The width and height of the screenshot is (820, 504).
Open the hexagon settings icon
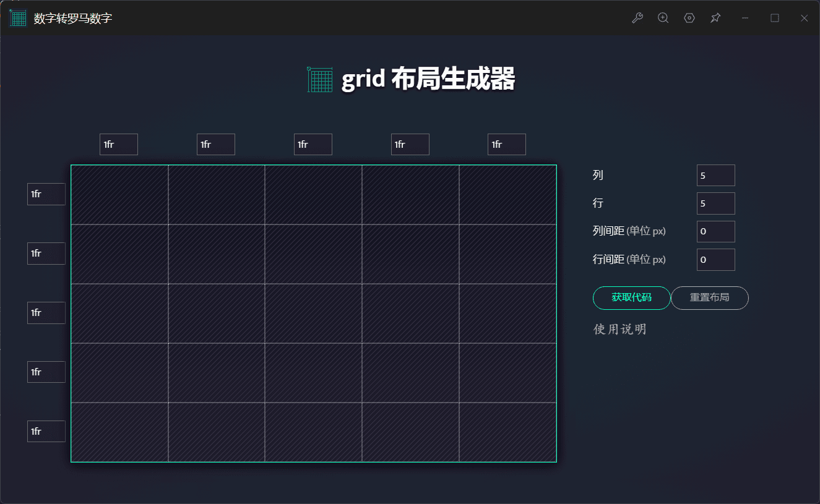(x=689, y=18)
